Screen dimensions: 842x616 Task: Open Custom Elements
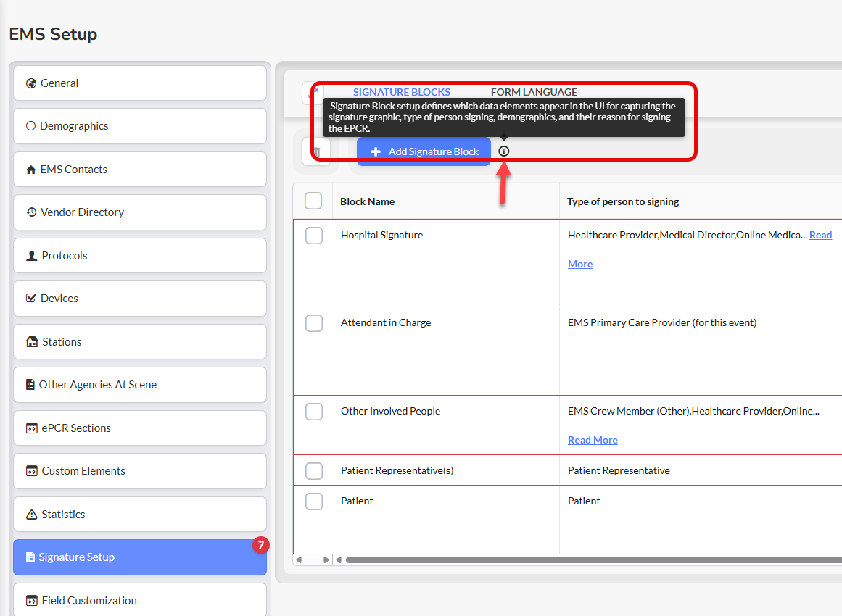click(140, 471)
